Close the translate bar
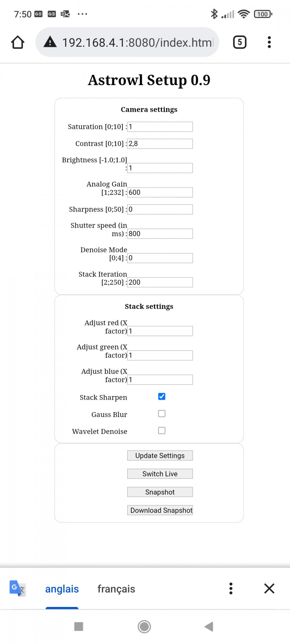 click(x=269, y=588)
